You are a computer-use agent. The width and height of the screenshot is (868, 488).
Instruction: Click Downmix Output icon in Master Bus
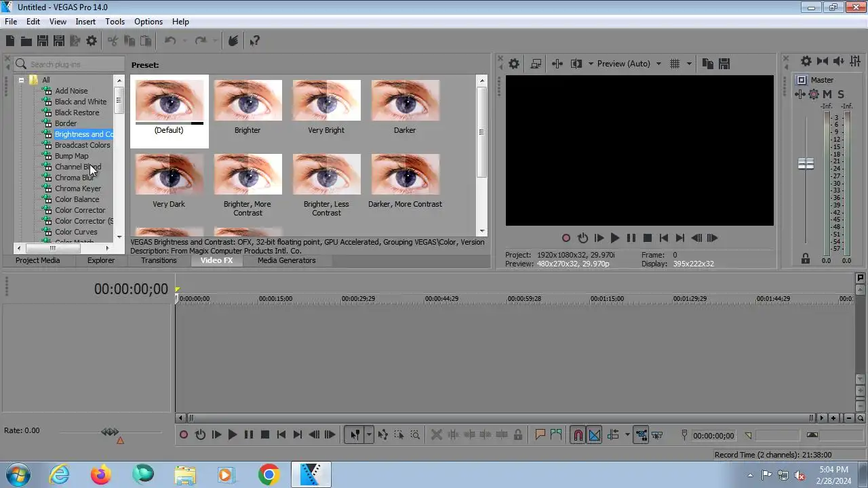pos(823,61)
